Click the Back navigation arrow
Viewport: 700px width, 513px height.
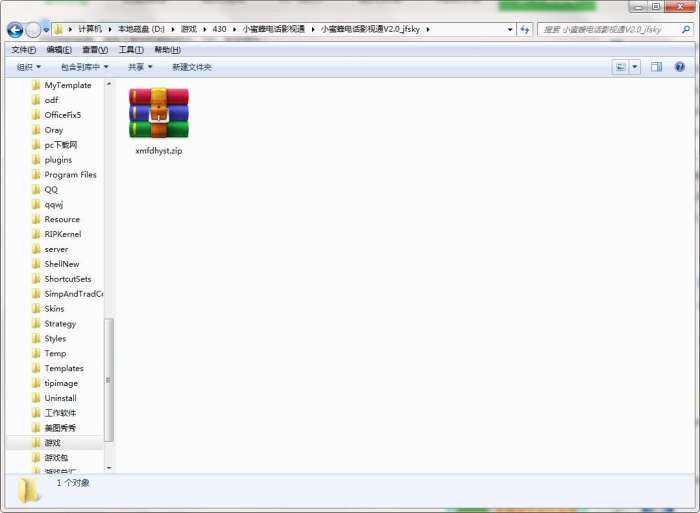coord(15,30)
